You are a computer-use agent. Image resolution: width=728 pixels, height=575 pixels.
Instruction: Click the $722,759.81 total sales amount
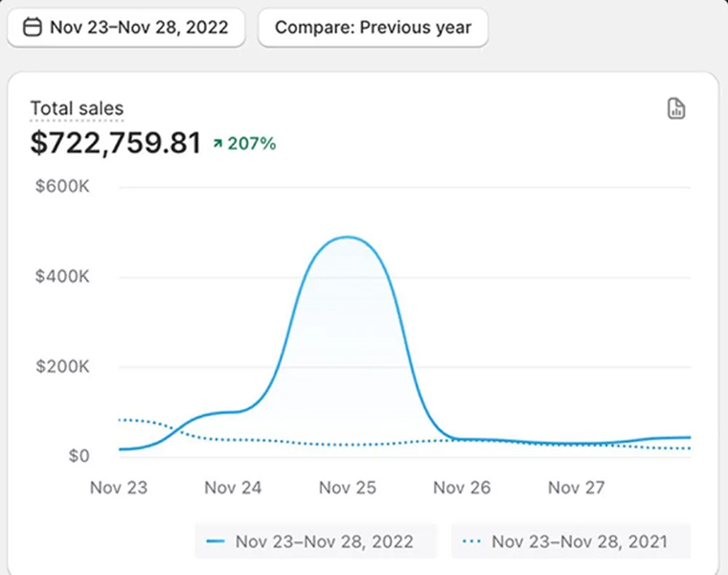click(116, 144)
